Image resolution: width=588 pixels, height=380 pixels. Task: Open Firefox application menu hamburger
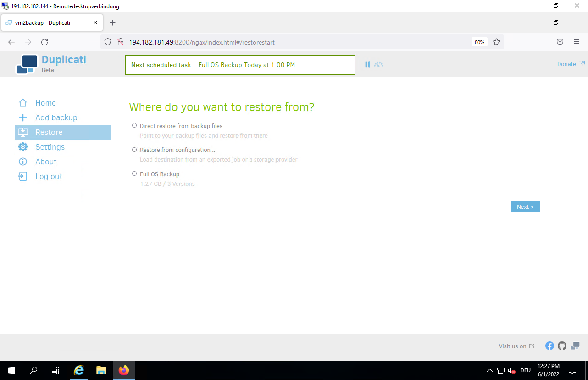(577, 42)
